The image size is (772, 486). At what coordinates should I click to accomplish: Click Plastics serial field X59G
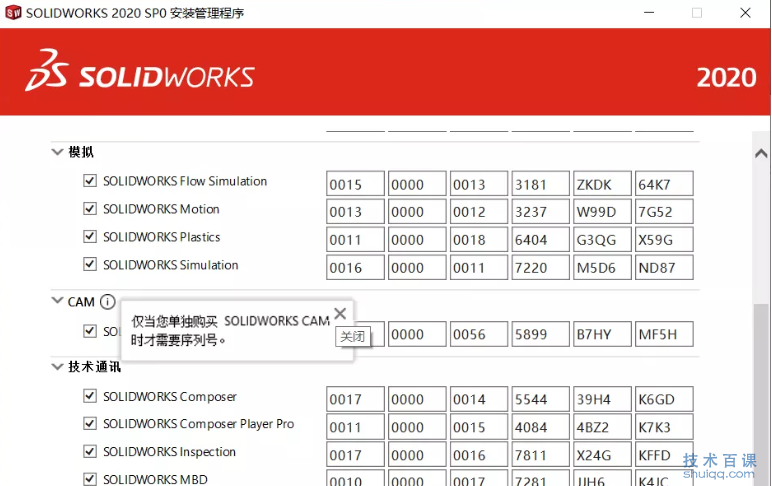(x=664, y=239)
